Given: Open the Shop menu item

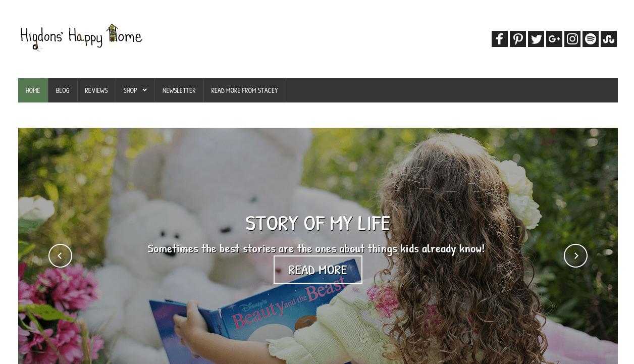Looking at the screenshot, I should click(x=130, y=90).
